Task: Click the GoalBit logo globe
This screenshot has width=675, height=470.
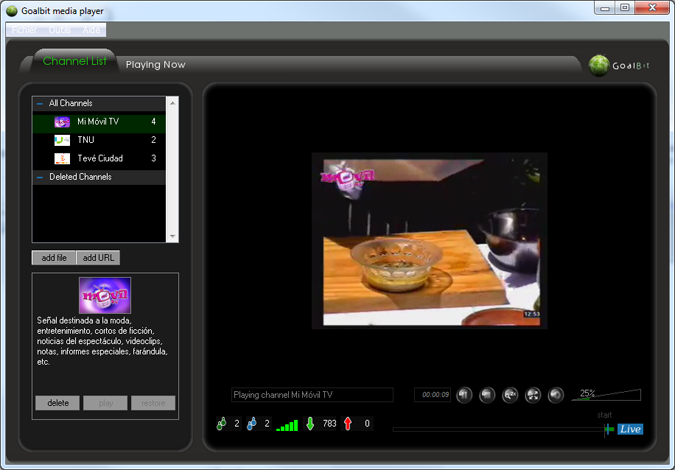Action: 599,65
